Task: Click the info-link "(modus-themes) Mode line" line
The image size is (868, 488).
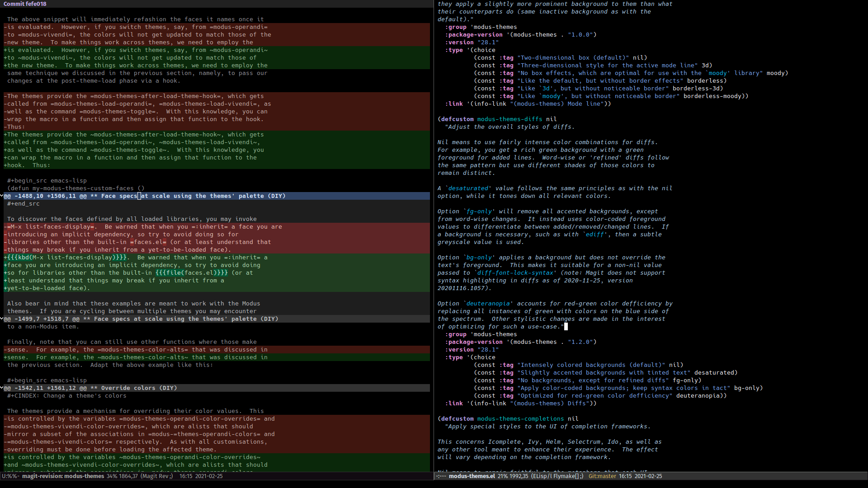Action: tap(528, 104)
